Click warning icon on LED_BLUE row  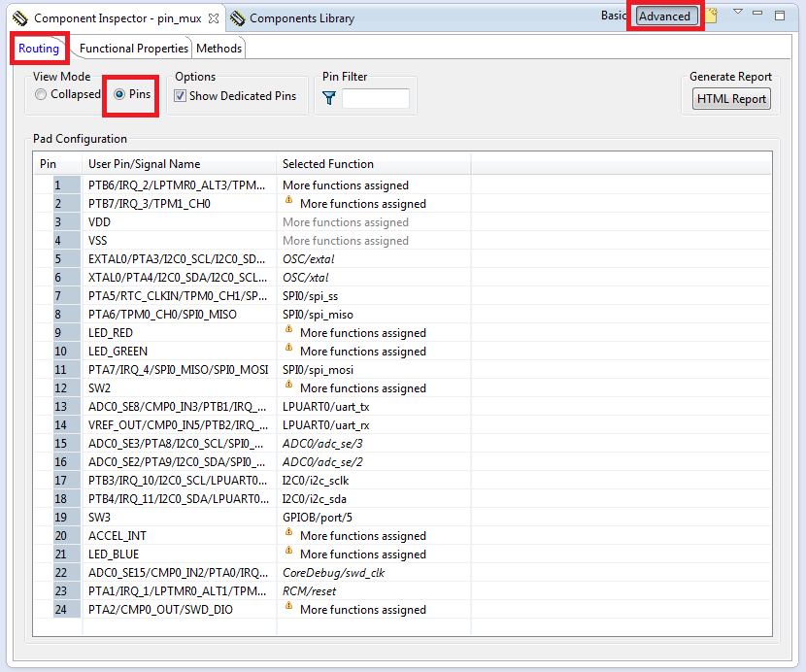288,551
